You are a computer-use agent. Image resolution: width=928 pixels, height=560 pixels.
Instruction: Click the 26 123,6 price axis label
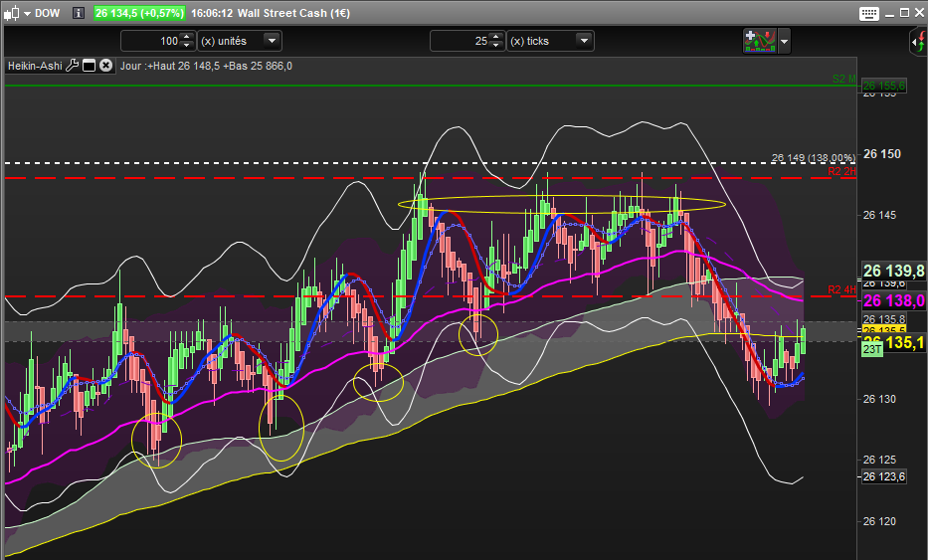[x=883, y=476]
